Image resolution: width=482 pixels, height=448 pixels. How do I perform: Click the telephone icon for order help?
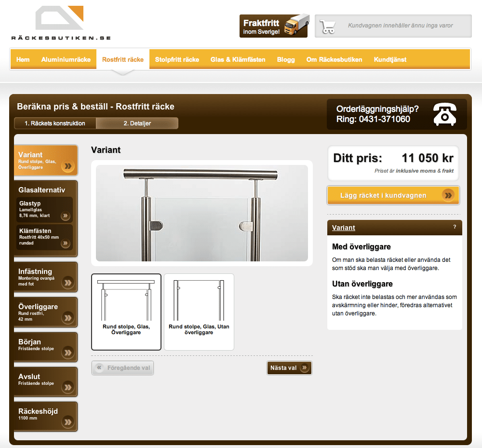[x=444, y=114]
